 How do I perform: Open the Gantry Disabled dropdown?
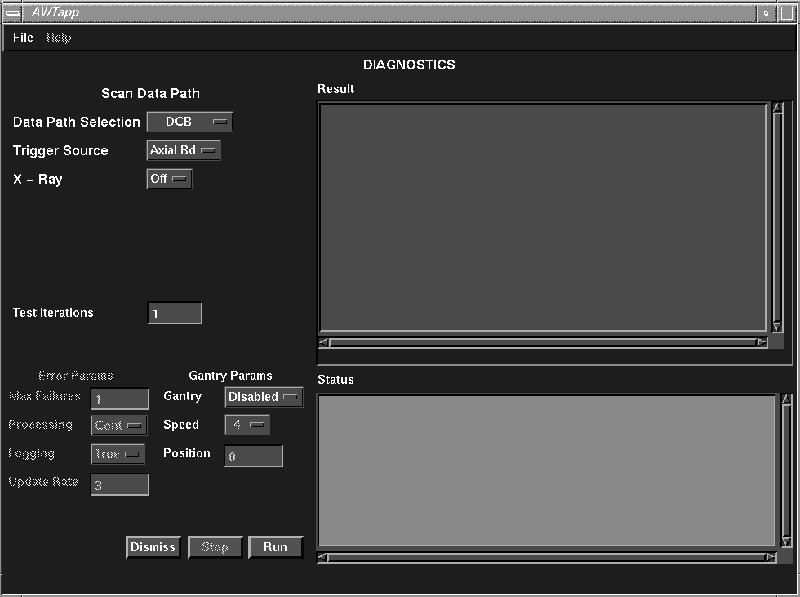click(x=263, y=397)
